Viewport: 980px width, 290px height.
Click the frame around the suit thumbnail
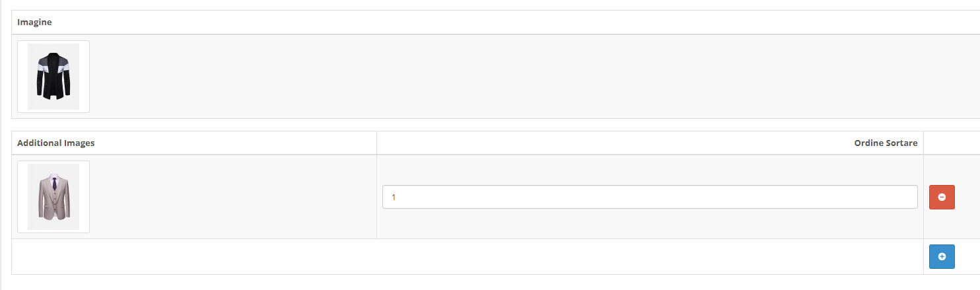53,197
